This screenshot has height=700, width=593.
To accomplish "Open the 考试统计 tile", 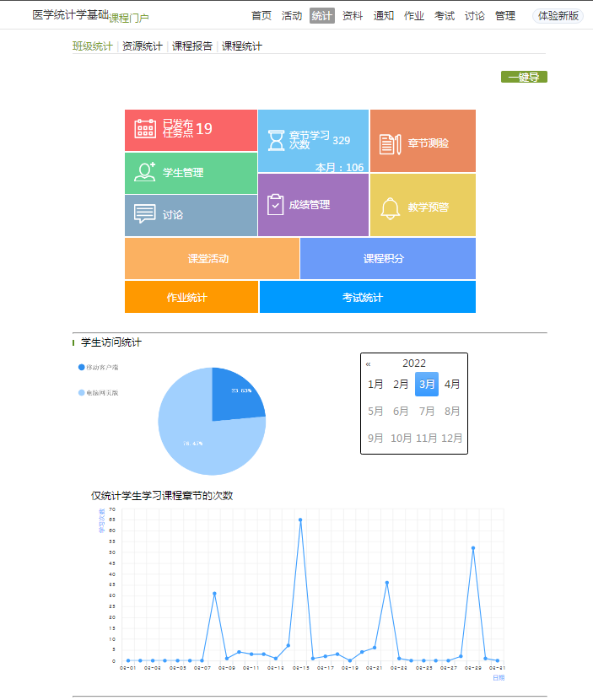I will coord(368,297).
